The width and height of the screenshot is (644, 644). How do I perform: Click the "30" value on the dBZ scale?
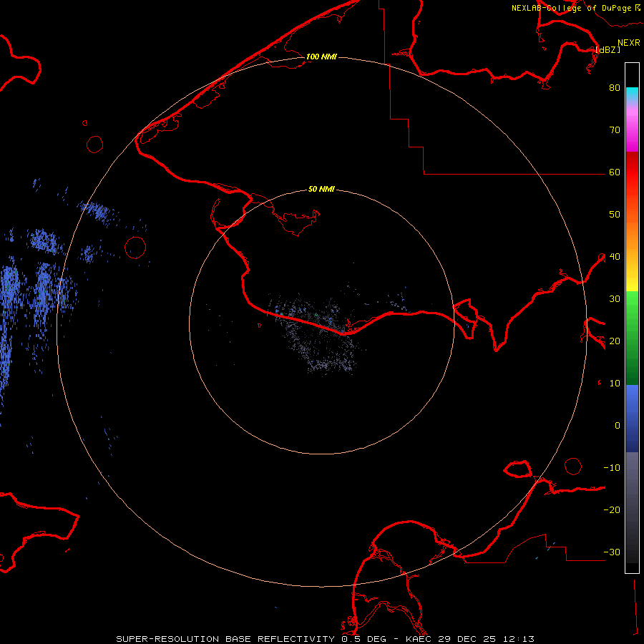tap(615, 298)
